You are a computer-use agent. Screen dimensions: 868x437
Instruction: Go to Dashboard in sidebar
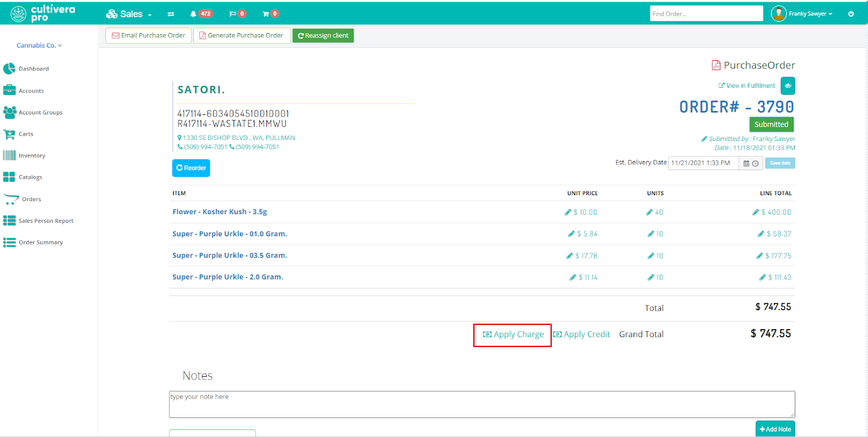[34, 69]
